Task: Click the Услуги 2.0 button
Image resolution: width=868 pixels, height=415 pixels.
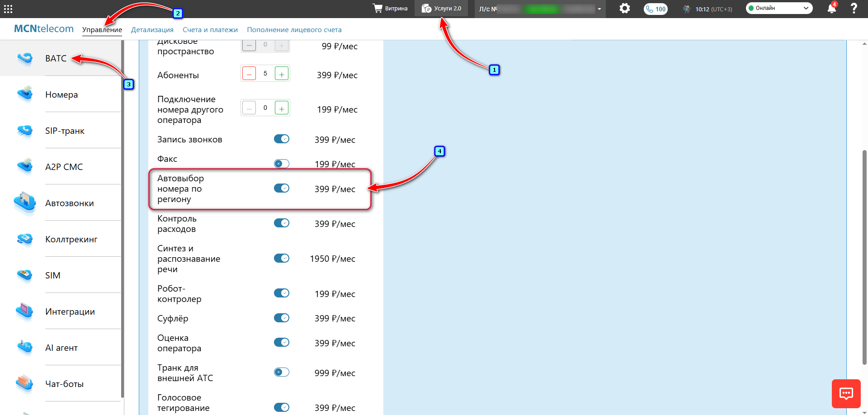Action: (x=441, y=9)
